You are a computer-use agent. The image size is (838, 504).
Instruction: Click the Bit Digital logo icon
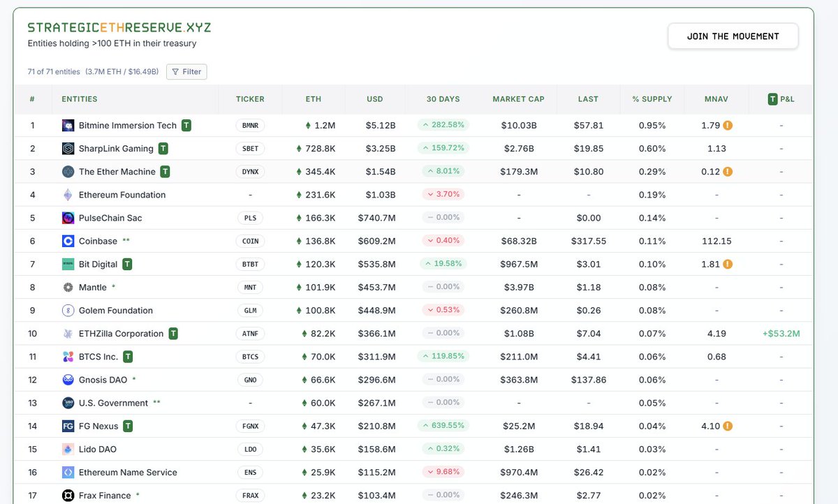[68, 264]
